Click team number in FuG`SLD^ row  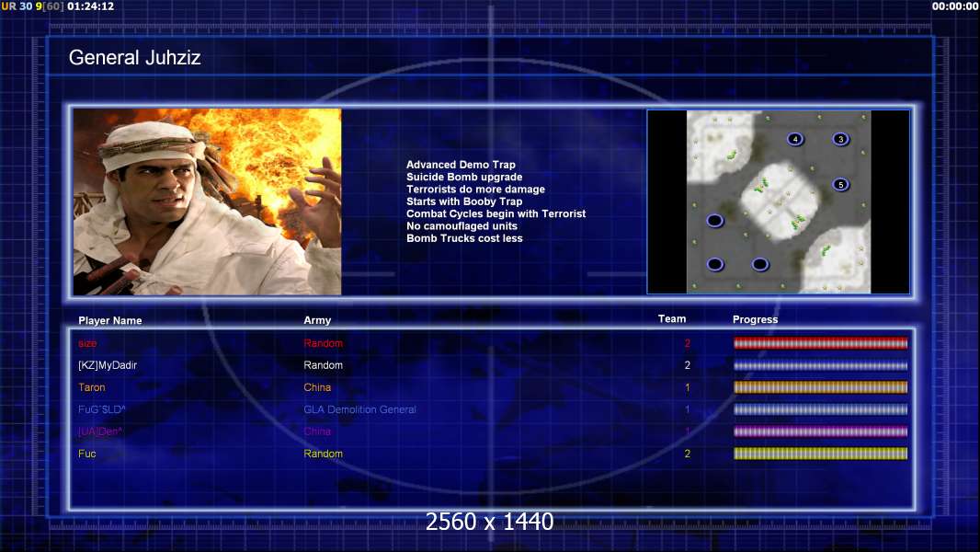[x=688, y=409]
